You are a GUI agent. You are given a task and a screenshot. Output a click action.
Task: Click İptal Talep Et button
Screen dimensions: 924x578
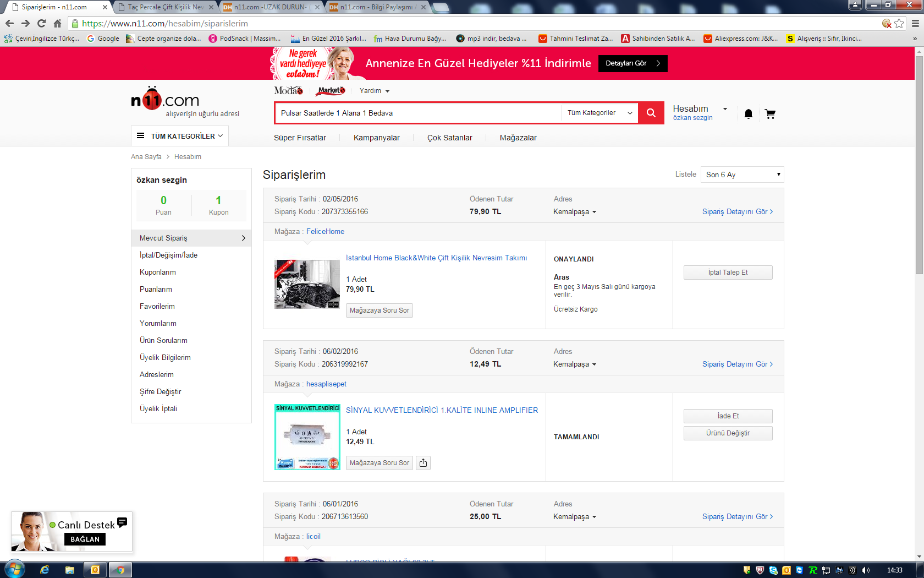(x=728, y=272)
